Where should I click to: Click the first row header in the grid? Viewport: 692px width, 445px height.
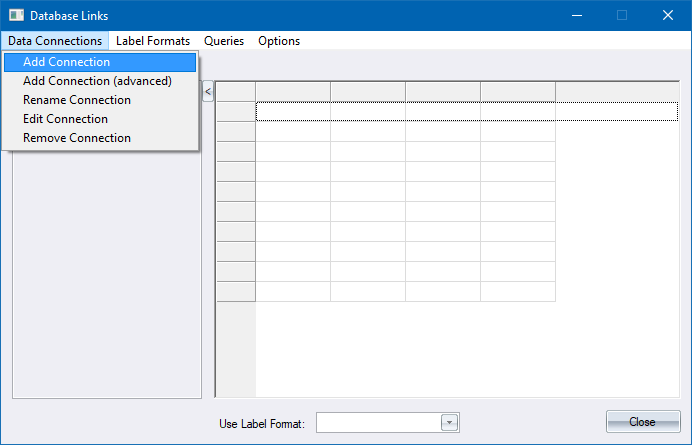[236, 111]
